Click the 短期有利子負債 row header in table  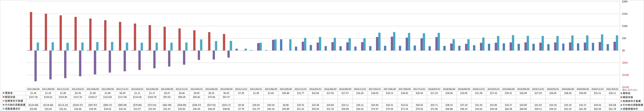pos(14,101)
